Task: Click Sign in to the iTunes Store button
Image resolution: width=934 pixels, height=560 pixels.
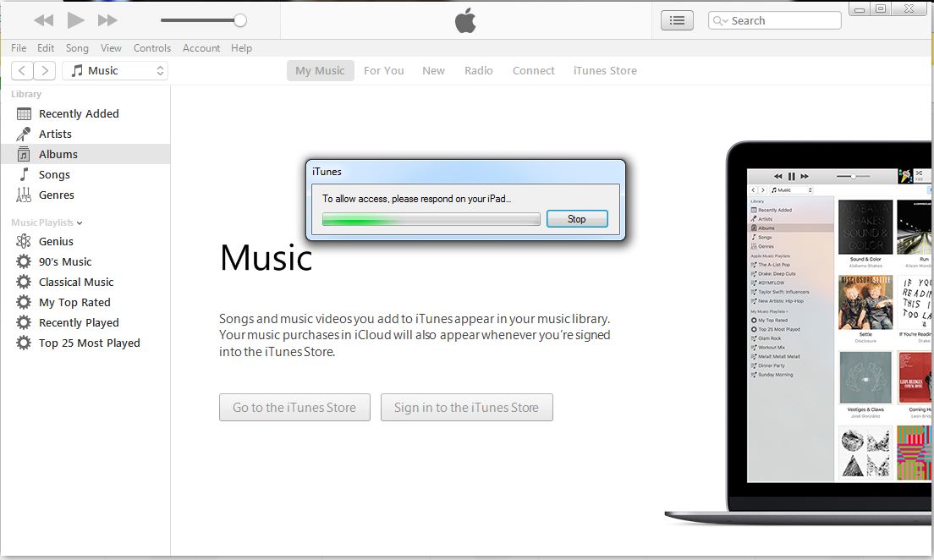Action: 466,408
